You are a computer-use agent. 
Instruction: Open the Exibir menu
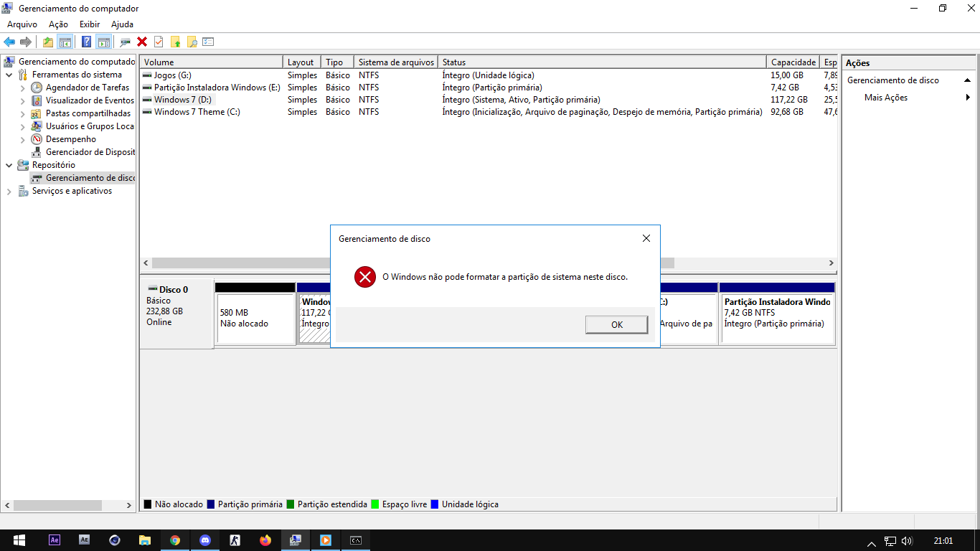[90, 24]
